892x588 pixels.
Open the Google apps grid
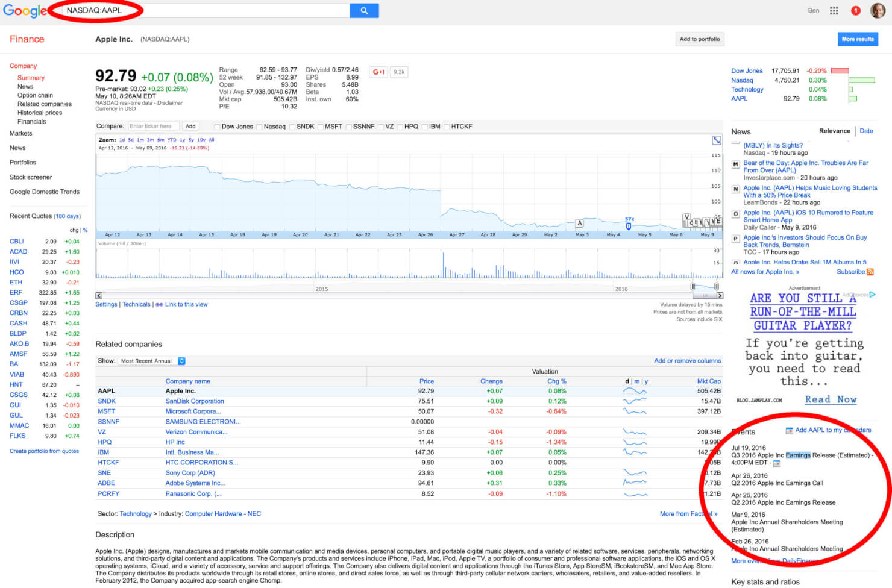[x=834, y=10]
